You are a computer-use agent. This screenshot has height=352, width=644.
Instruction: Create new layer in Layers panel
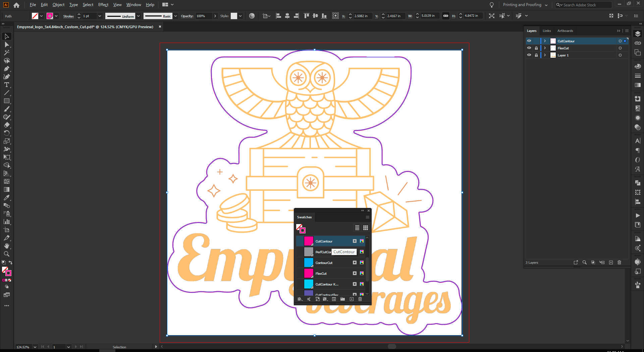(x=611, y=262)
